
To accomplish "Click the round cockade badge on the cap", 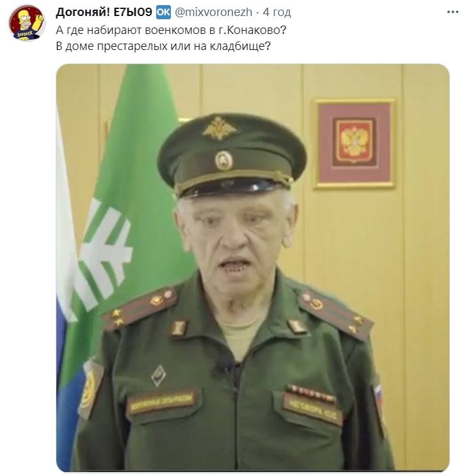I will tap(224, 161).
